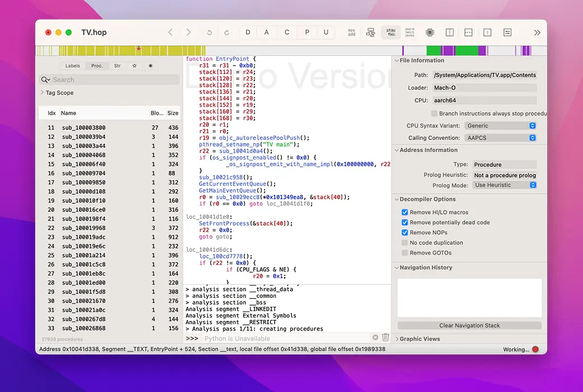Image resolution: width=583 pixels, height=392 pixels.
Task: Show more toolbar items chevron
Action: click(x=537, y=32)
